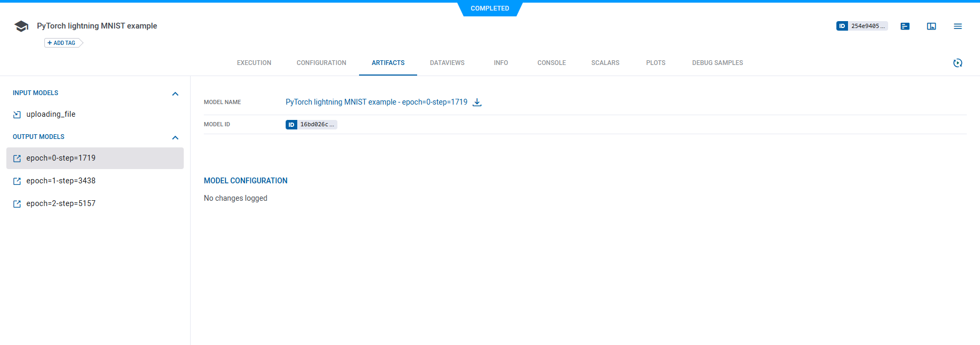Go to the Execution tab
This screenshot has width=980, height=345.
point(254,63)
